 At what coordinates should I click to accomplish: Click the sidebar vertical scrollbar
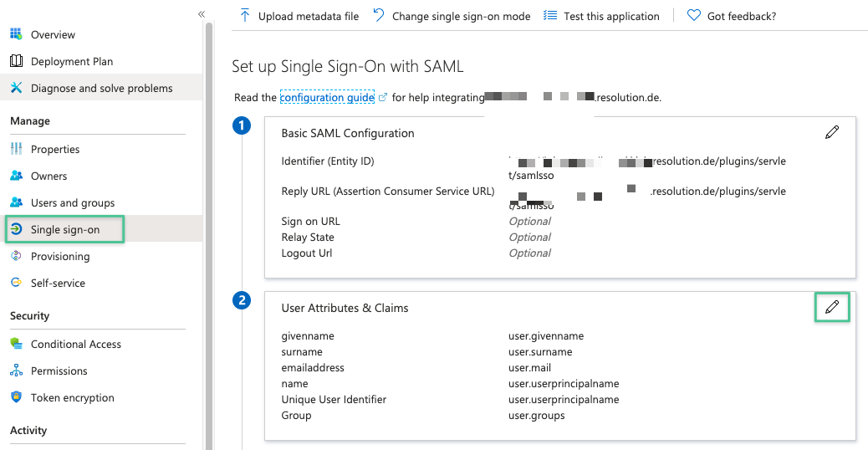(209, 236)
